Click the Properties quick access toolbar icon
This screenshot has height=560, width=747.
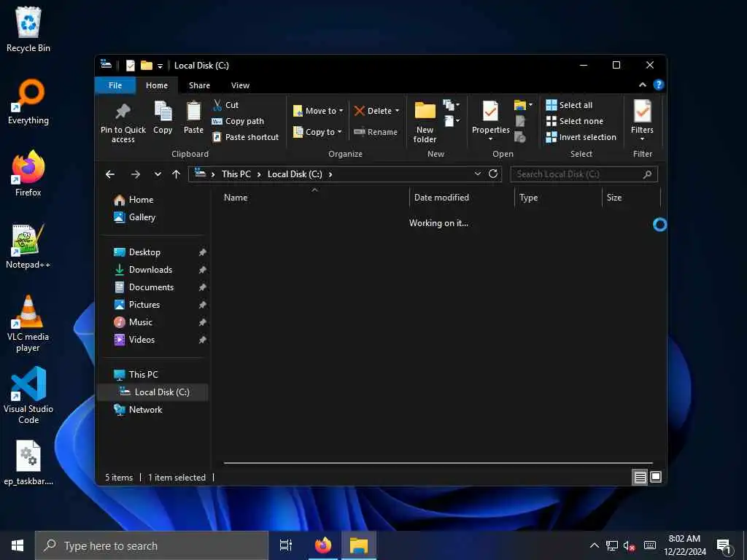131,65
